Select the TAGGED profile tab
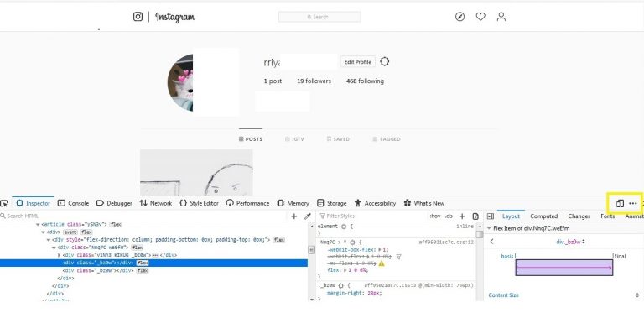Image resolution: width=644 pixels, height=313 pixels. 387,139
